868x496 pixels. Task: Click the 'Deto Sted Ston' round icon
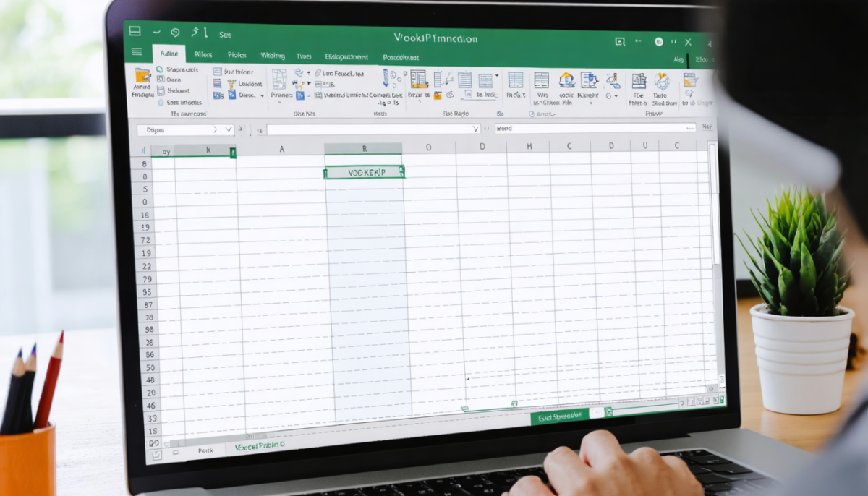(x=661, y=81)
